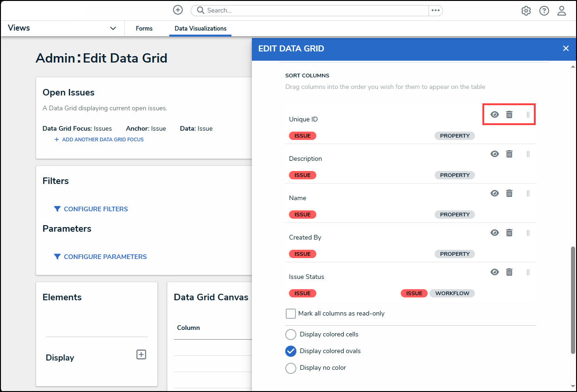Switch to the Forms tab
The image size is (577, 392).
(144, 28)
